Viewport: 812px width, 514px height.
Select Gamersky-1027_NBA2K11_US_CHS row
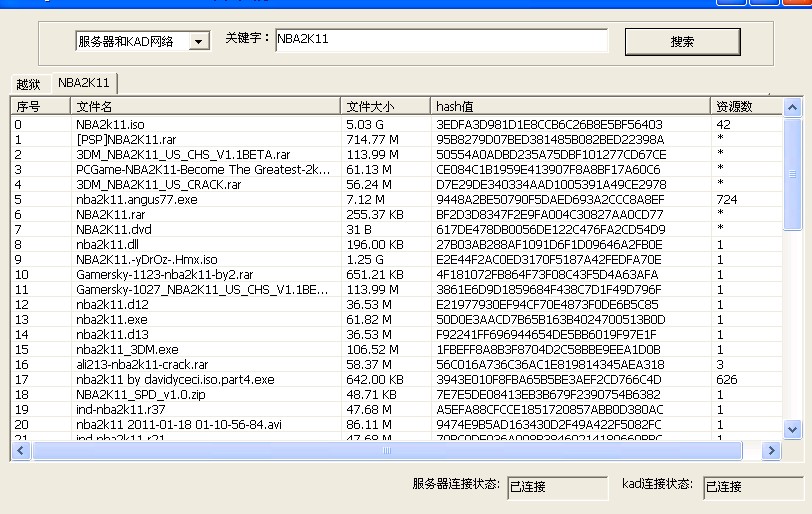pos(397,289)
